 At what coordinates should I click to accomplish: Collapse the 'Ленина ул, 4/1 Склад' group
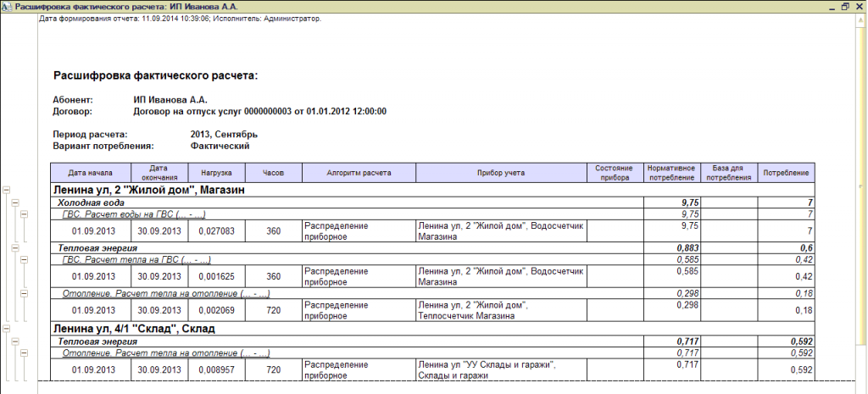click(x=7, y=328)
